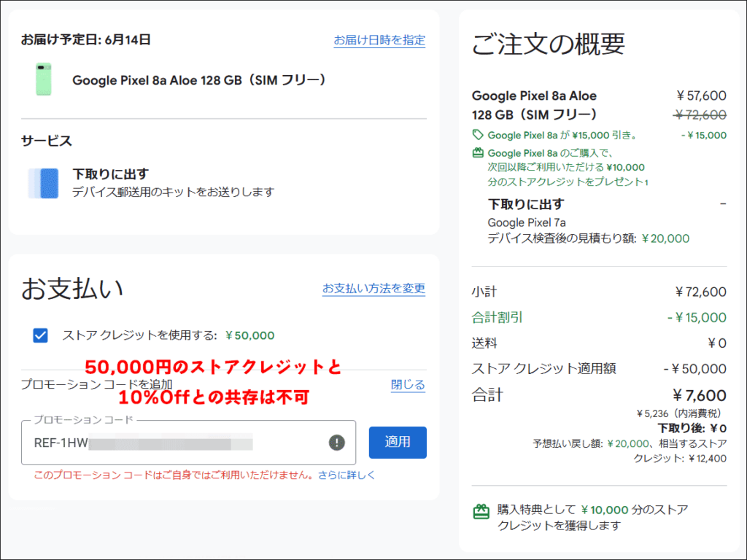Click the gift icon beside 購入特典として
This screenshot has width=747, height=560.
tap(481, 512)
